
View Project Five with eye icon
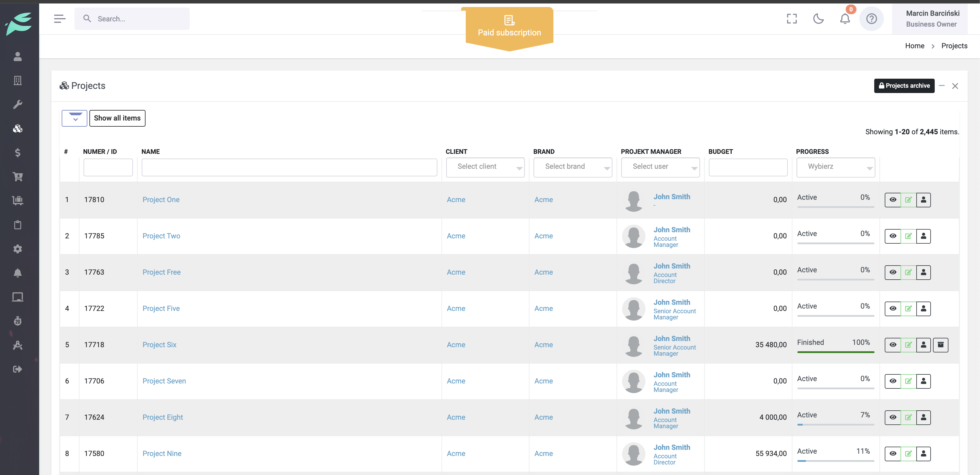coord(893,309)
